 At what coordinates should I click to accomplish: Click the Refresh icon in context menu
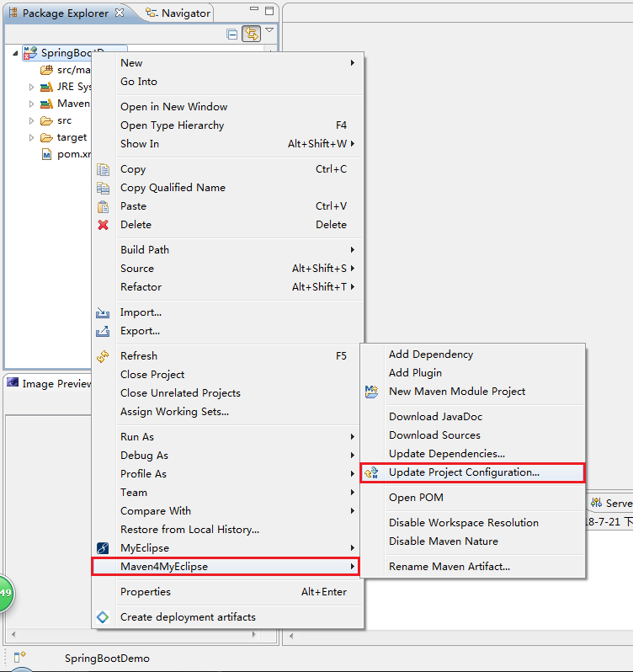pyautogui.click(x=103, y=356)
